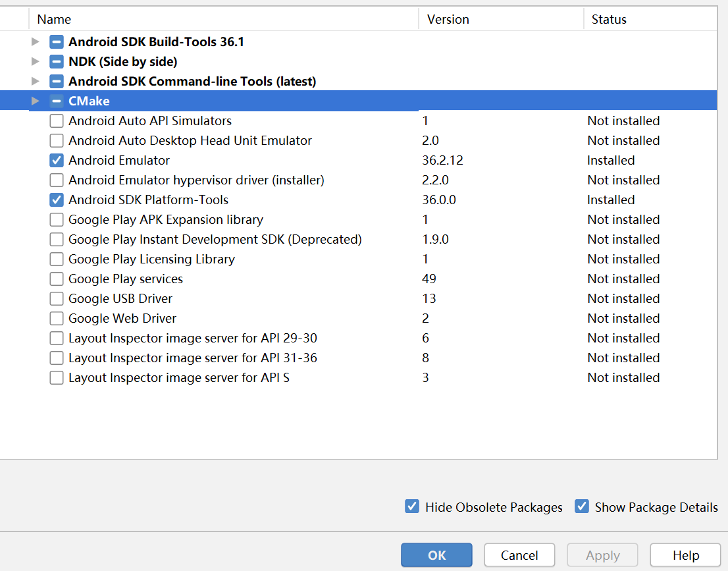Click version 8 of Layout Inspector API 31-36
Image resolution: width=728 pixels, height=571 pixels.
425,358
